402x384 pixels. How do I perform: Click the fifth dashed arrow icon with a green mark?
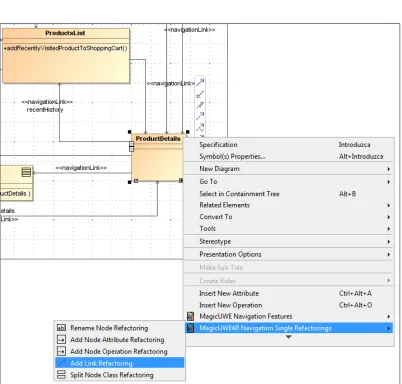pos(200,127)
